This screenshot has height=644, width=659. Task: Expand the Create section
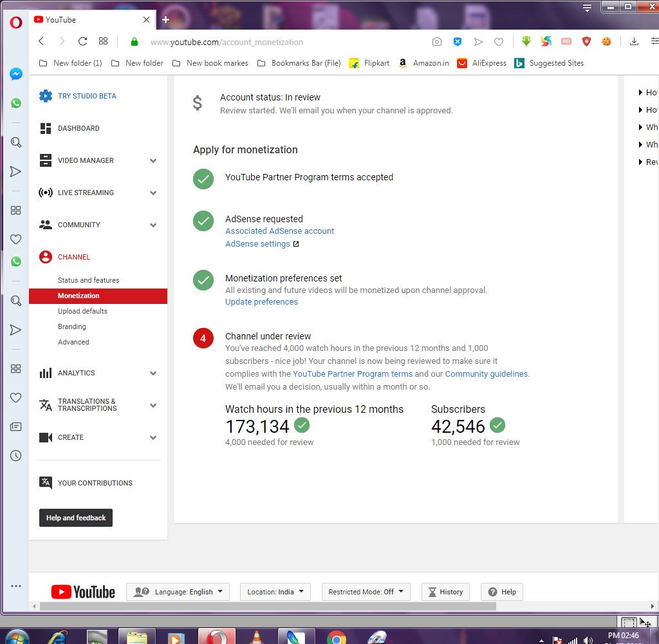(x=153, y=437)
